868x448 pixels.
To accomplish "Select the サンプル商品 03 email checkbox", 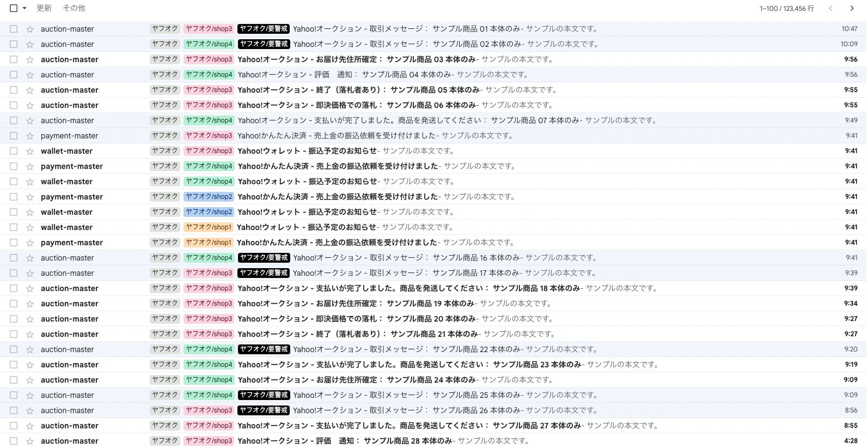I will [x=14, y=59].
